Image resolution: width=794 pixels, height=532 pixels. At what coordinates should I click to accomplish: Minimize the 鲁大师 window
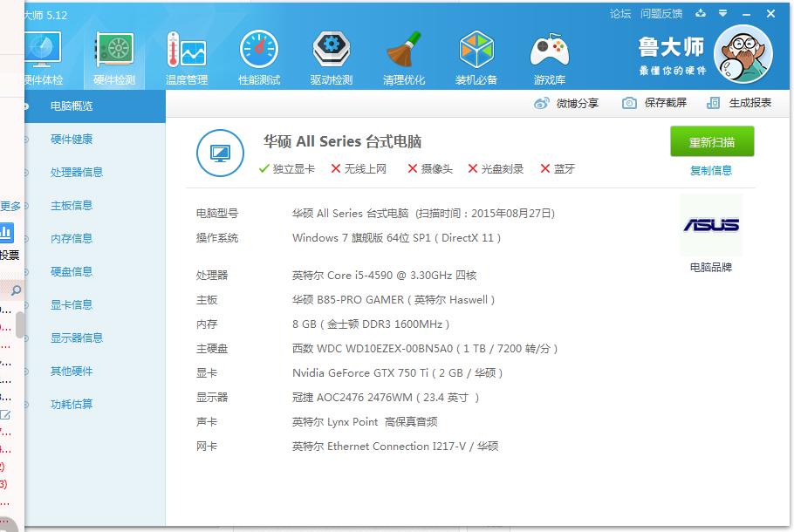746,14
